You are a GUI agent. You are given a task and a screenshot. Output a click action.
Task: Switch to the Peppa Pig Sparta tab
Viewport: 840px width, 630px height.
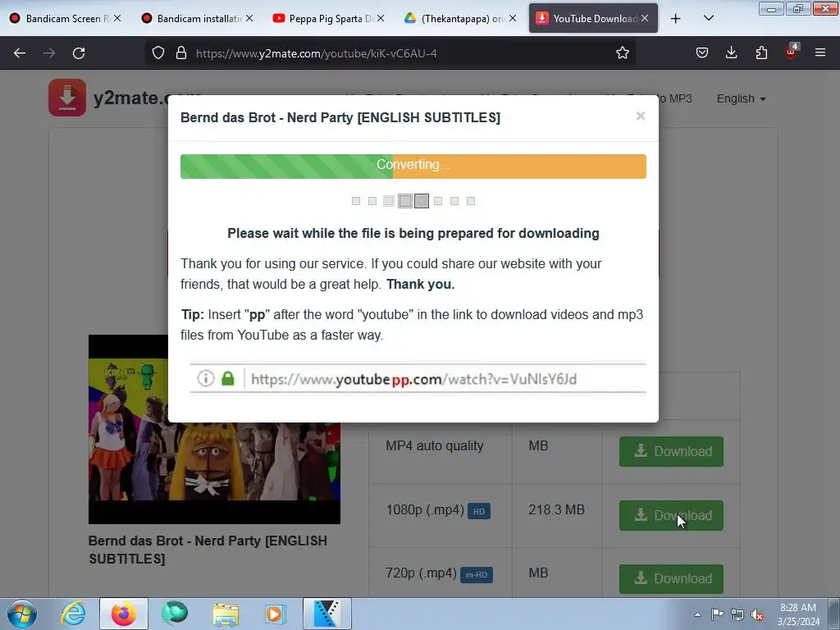328,19
